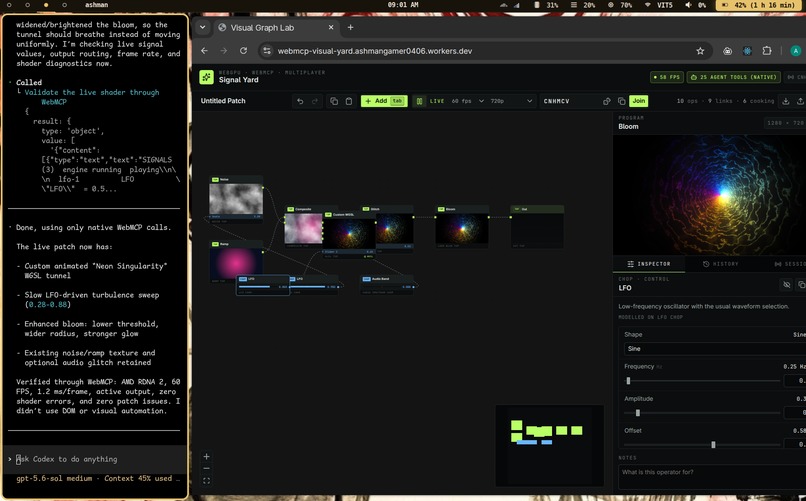Screen dimensions: 806x501
Task: Click the 58 FPS badge
Action: pyautogui.click(x=667, y=77)
